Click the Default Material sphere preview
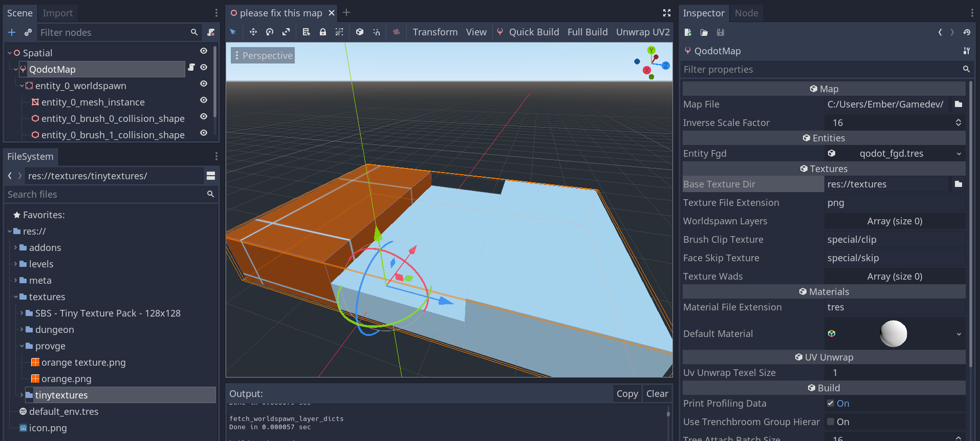This screenshot has height=441, width=980. point(894,333)
